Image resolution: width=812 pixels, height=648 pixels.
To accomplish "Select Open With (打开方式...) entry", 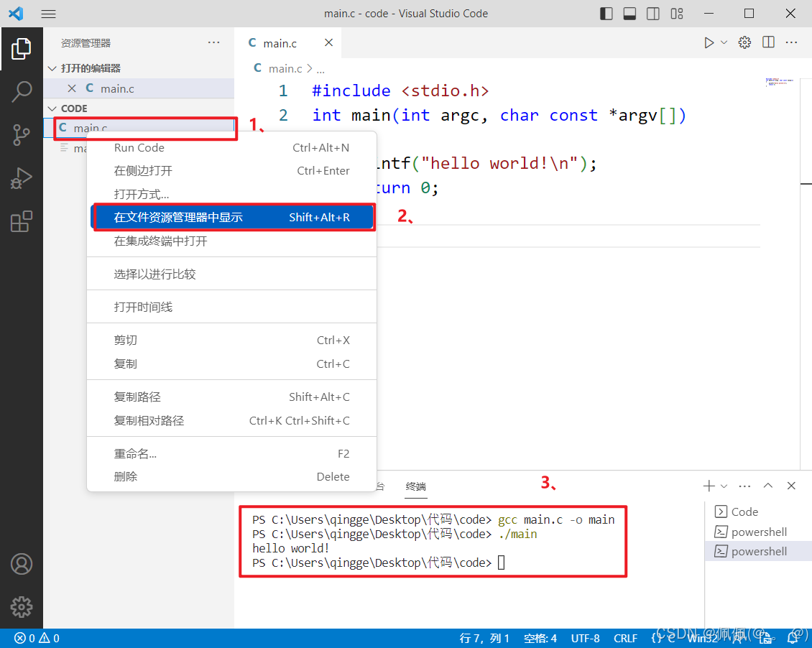I will pos(231,194).
